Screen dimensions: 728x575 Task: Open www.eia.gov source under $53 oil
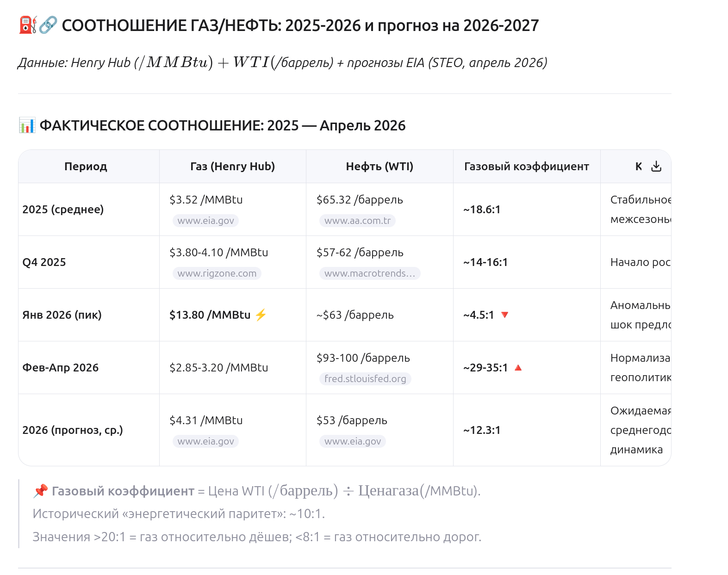[x=352, y=441]
